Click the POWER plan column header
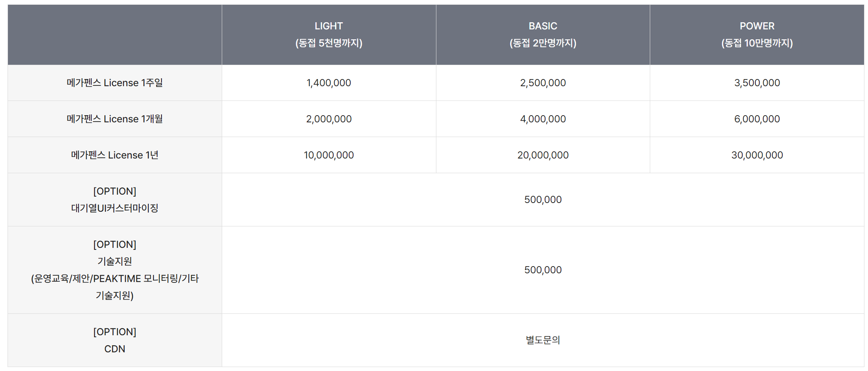 click(757, 35)
